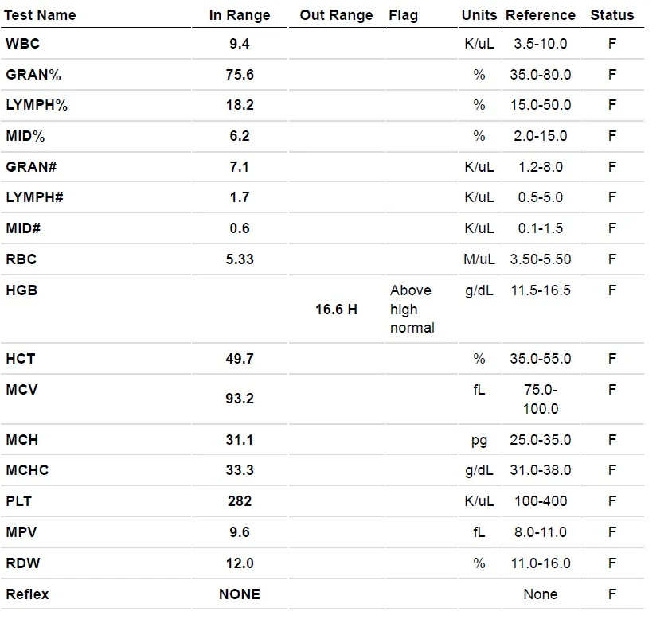Click the Status column header
The width and height of the screenshot is (672, 623).
coord(612,15)
